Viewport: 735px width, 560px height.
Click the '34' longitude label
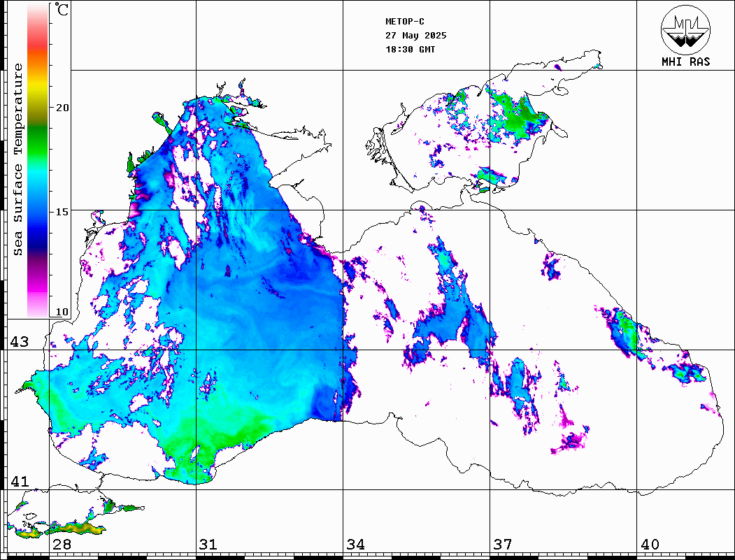(x=355, y=545)
